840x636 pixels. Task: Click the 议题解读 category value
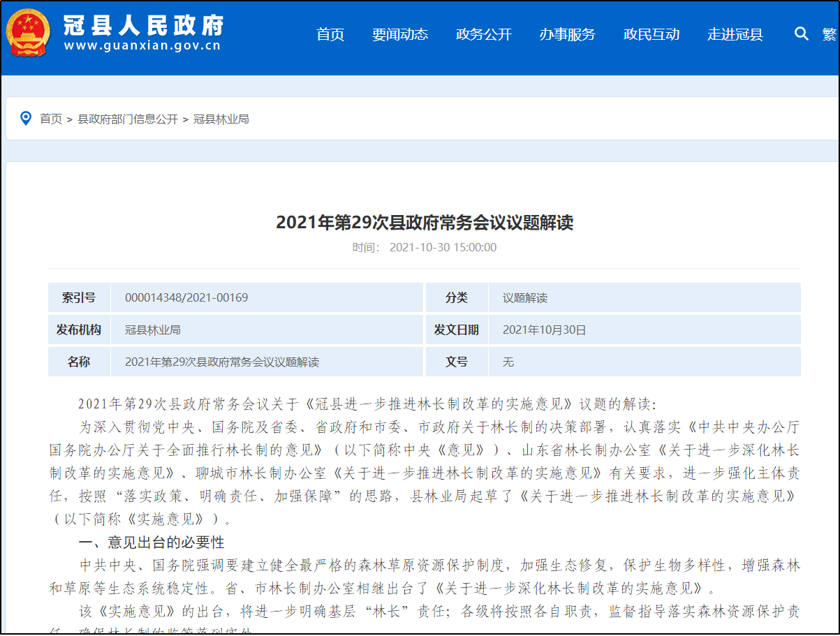click(525, 298)
